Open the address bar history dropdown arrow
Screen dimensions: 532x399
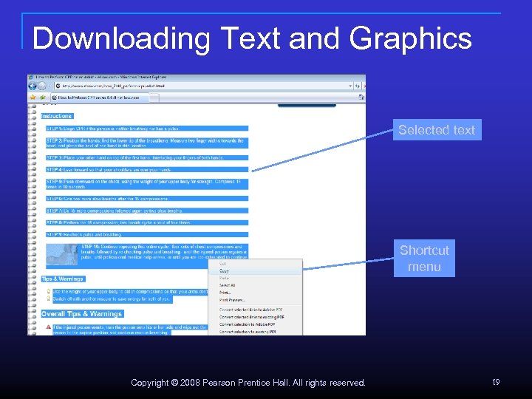coord(350,86)
